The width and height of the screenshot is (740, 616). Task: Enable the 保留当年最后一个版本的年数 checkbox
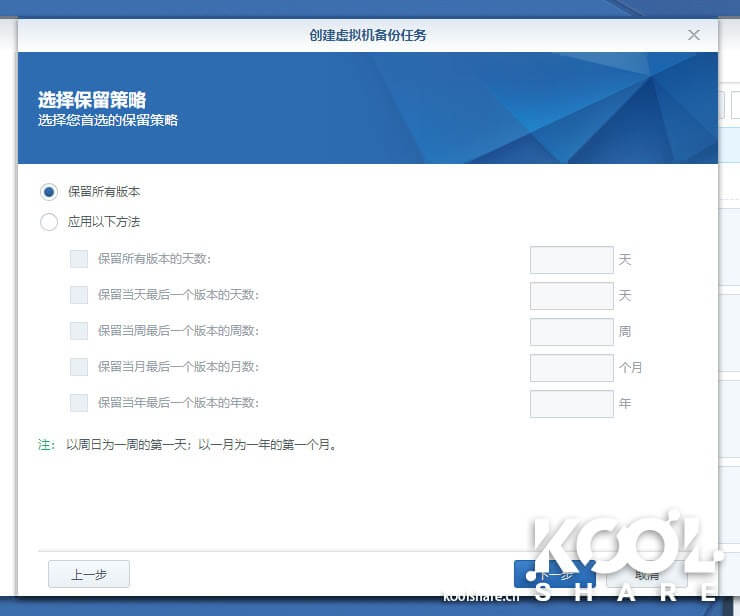[79, 403]
